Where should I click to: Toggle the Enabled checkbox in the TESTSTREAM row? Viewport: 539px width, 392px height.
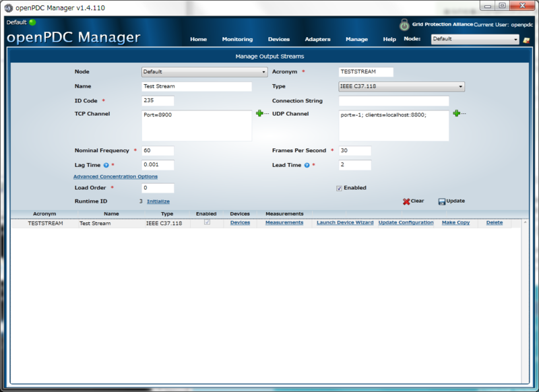(x=207, y=222)
